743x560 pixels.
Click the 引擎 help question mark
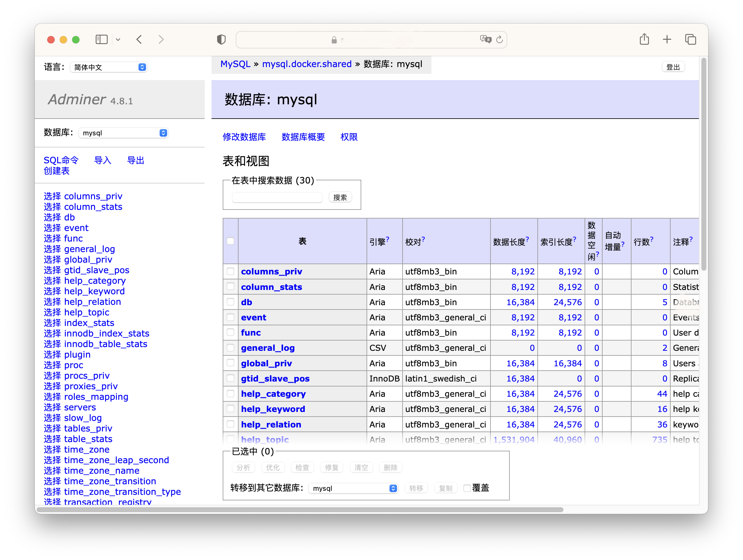[x=388, y=239]
